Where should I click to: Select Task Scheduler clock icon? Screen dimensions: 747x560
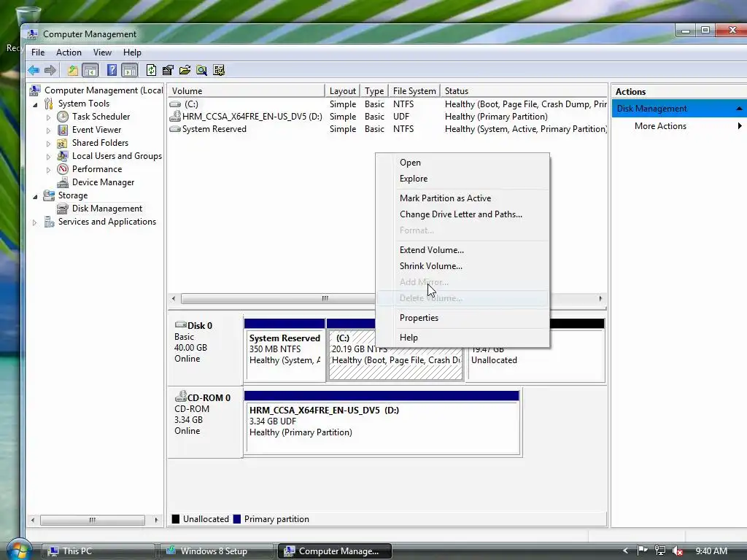tap(63, 117)
